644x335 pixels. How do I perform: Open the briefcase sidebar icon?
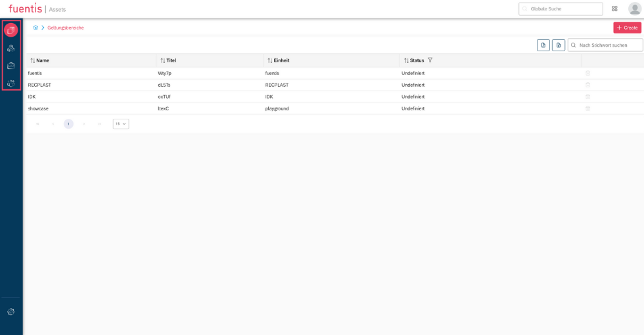[11, 66]
